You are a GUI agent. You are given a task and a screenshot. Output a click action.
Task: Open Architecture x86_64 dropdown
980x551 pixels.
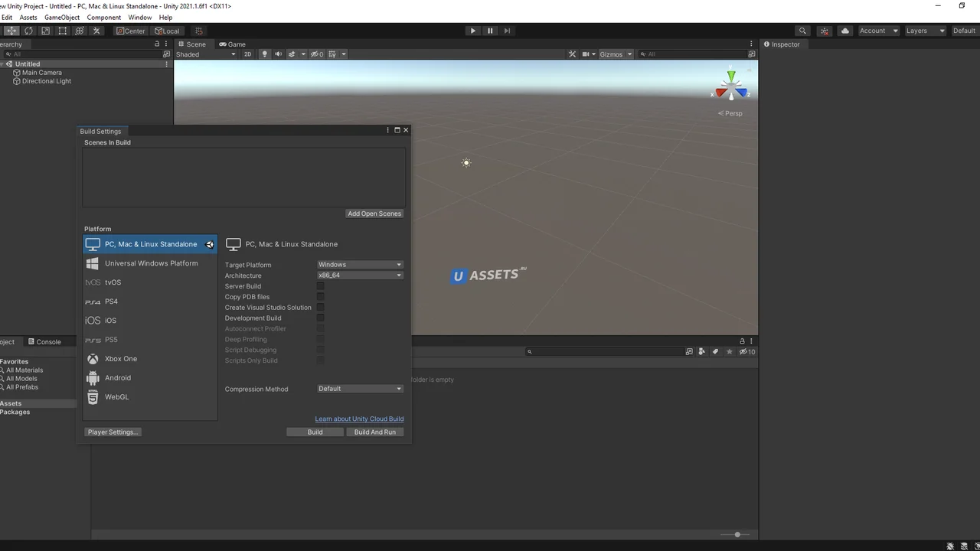click(x=360, y=275)
